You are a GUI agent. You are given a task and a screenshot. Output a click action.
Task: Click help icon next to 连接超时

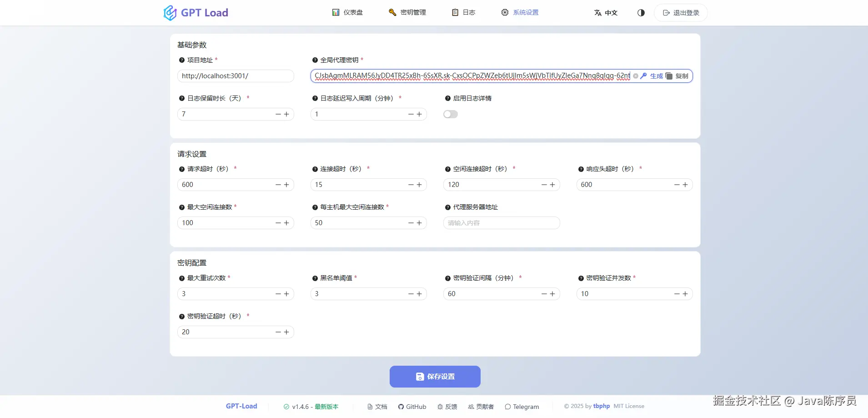pyautogui.click(x=315, y=169)
